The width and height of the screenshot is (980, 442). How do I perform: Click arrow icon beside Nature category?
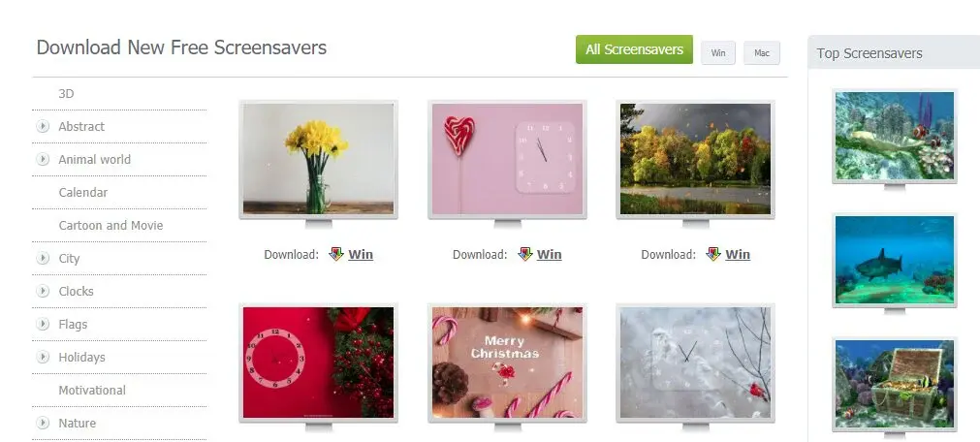pyautogui.click(x=43, y=424)
